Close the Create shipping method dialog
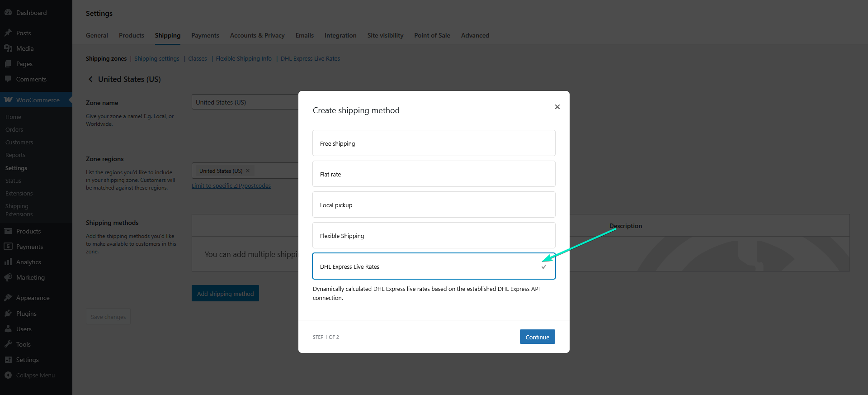 pyautogui.click(x=557, y=107)
